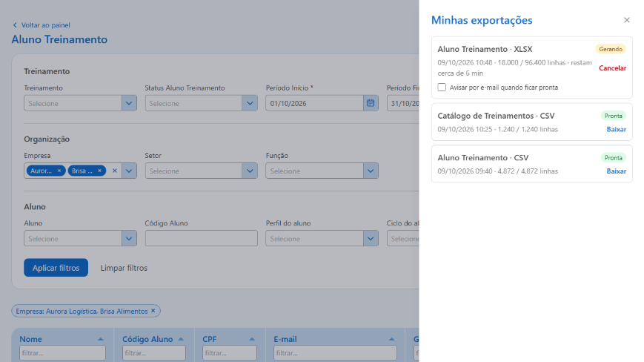Viewport: 644px width, 362px height.
Task: Click the back chevron beside Voltar ao painel
Action: pos(15,25)
